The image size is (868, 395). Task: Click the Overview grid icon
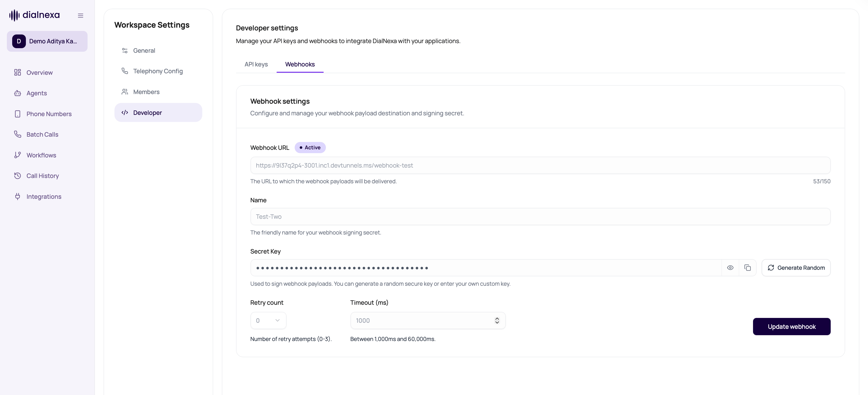click(x=18, y=72)
